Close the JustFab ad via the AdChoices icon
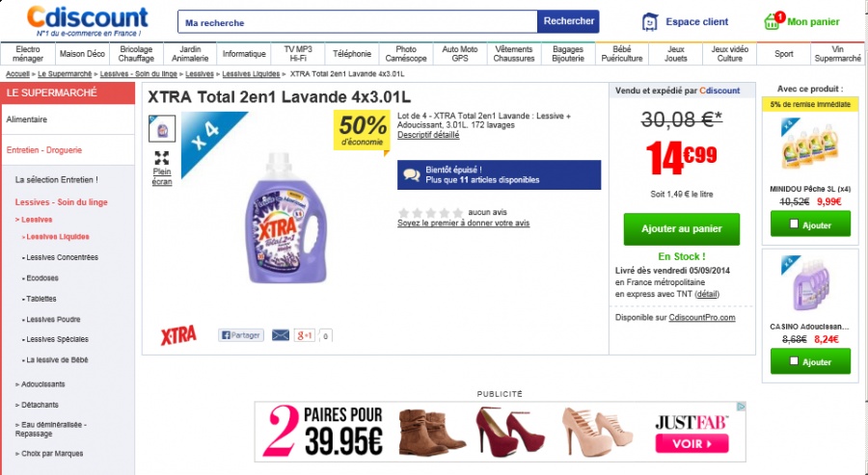The width and height of the screenshot is (868, 475). [741, 407]
